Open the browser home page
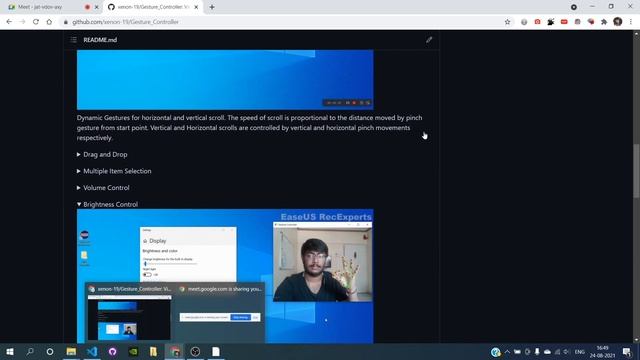The height and width of the screenshot is (360, 640). tap(49, 22)
